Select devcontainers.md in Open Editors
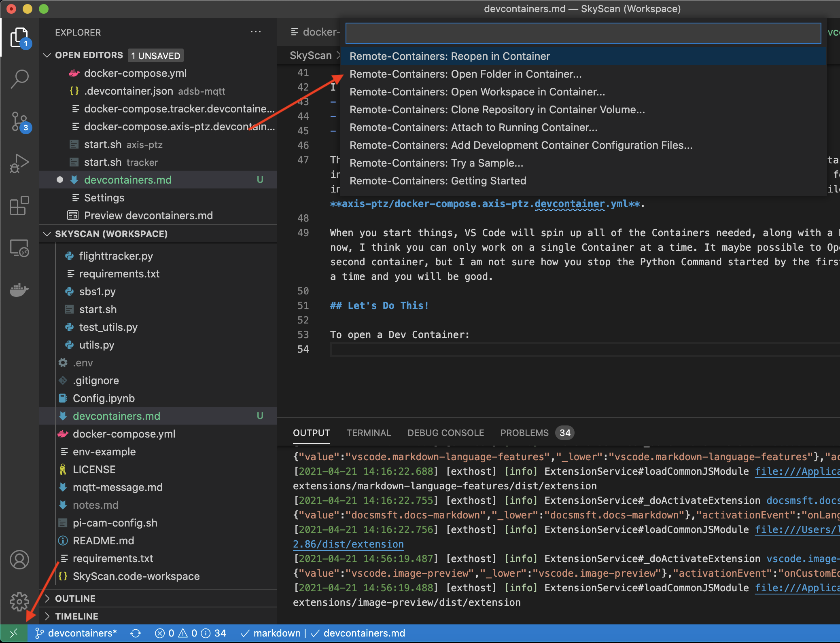Image resolution: width=840 pixels, height=643 pixels. pos(158,180)
